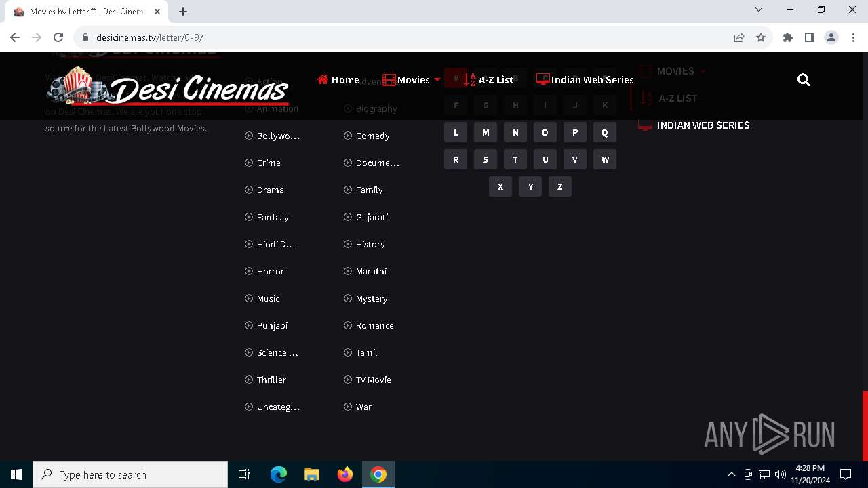Viewport: 868px width, 488px height.
Task: Open the Bollywood genre link
Action: click(x=272, y=136)
